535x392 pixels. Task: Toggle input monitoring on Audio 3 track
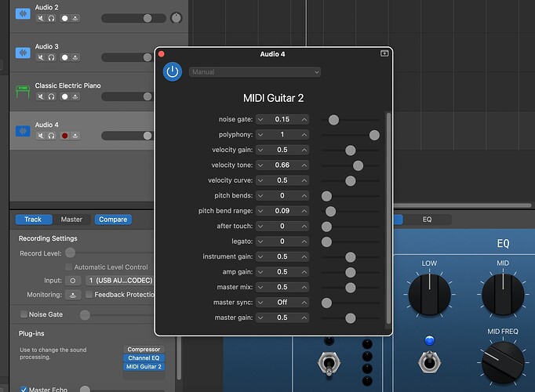click(75, 57)
